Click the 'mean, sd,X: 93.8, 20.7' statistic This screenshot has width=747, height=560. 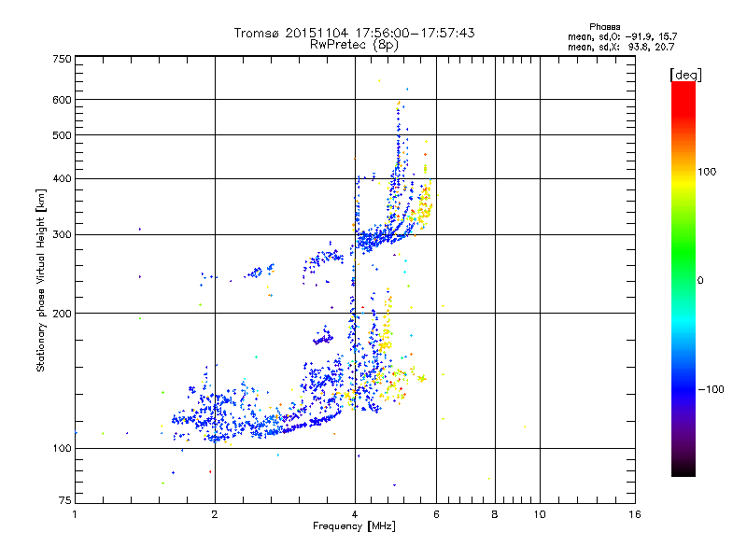(621, 47)
